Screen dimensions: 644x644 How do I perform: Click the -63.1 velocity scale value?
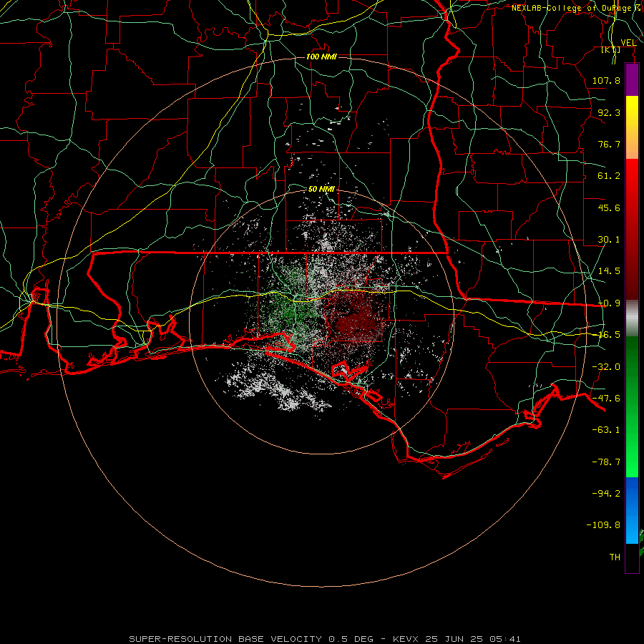coord(606,430)
